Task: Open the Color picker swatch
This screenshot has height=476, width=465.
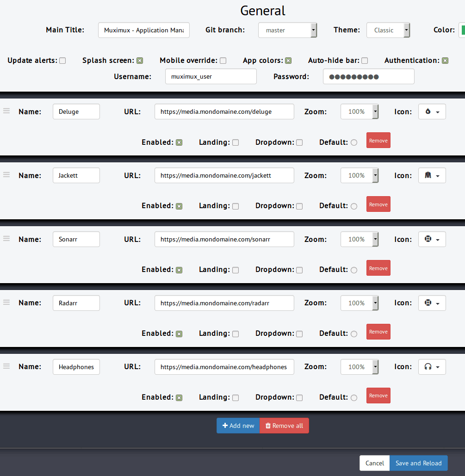Action: click(462, 30)
